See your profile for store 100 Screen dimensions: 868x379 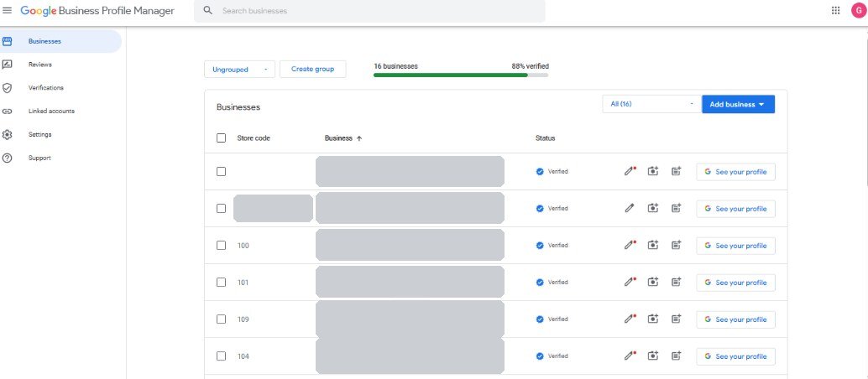(735, 246)
